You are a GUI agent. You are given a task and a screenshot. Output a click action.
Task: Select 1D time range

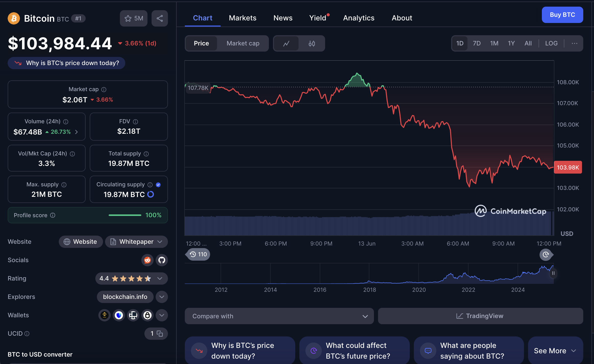[460, 43]
